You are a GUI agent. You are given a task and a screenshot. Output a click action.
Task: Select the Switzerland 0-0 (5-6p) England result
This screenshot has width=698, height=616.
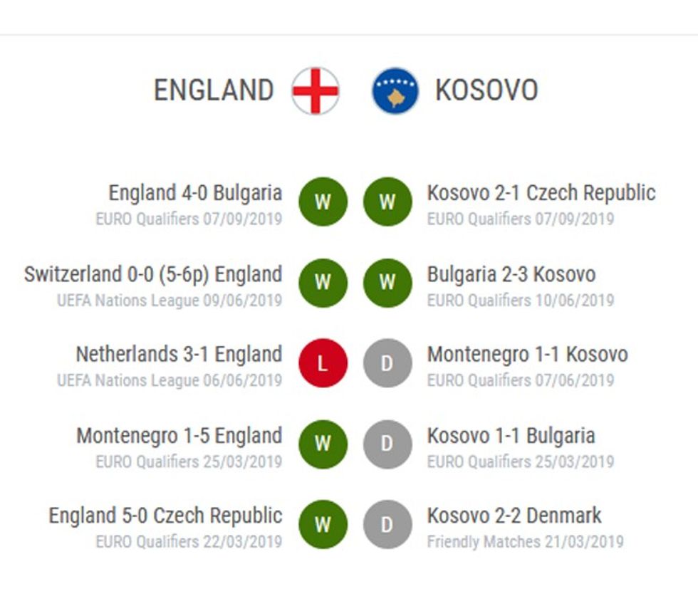click(153, 274)
